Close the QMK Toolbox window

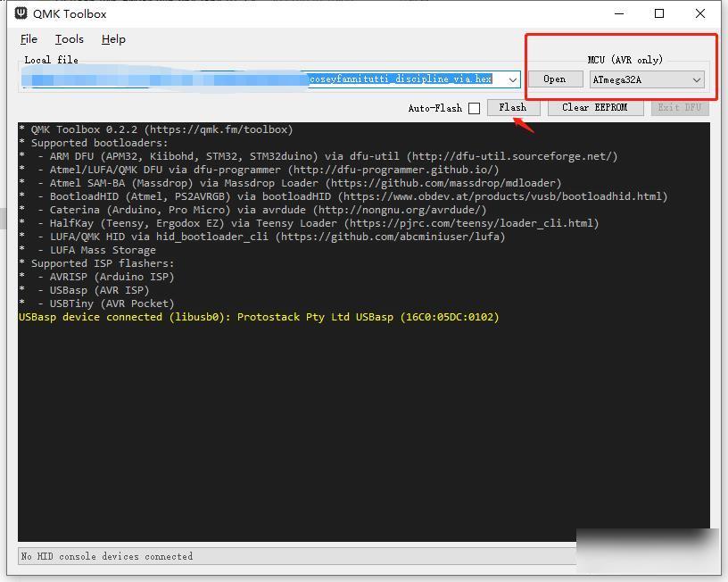click(x=700, y=13)
